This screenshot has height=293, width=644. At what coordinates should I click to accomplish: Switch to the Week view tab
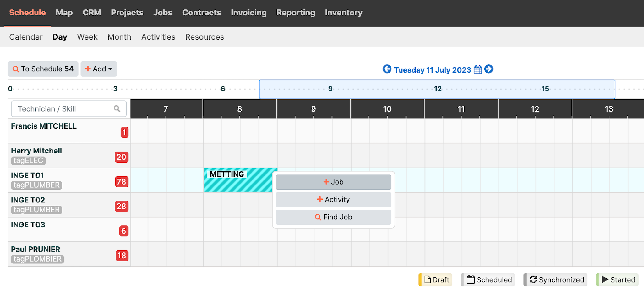click(87, 37)
